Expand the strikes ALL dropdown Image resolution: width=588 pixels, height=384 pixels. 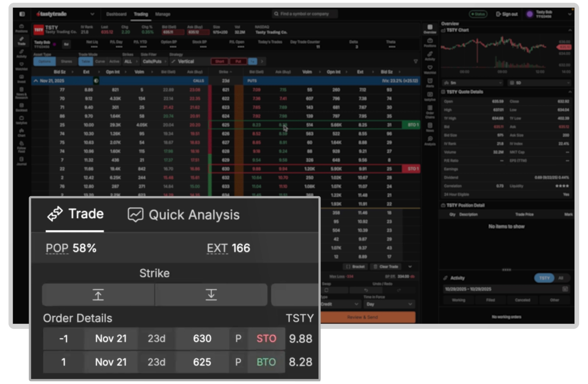point(131,61)
